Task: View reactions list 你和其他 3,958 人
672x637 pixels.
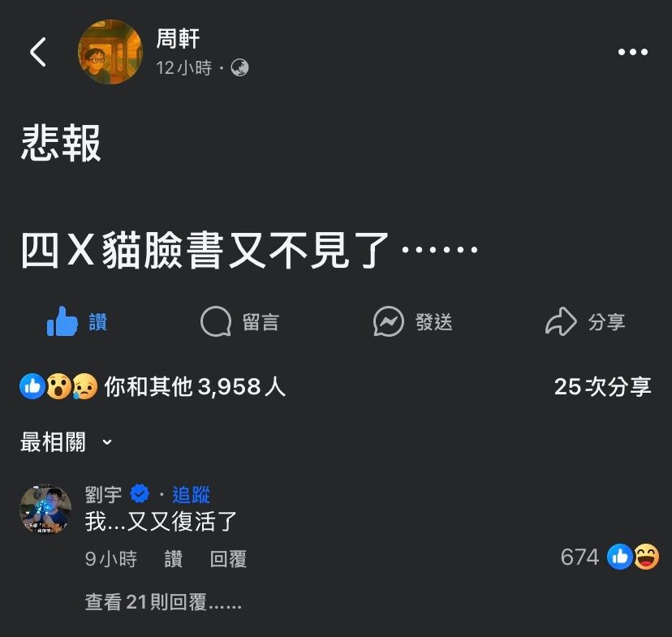Action: [195, 386]
